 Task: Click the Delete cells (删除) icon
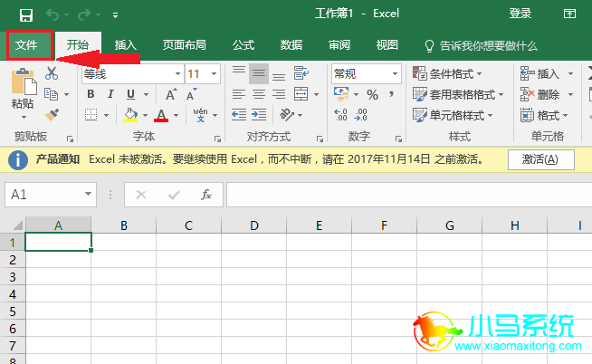[527, 94]
